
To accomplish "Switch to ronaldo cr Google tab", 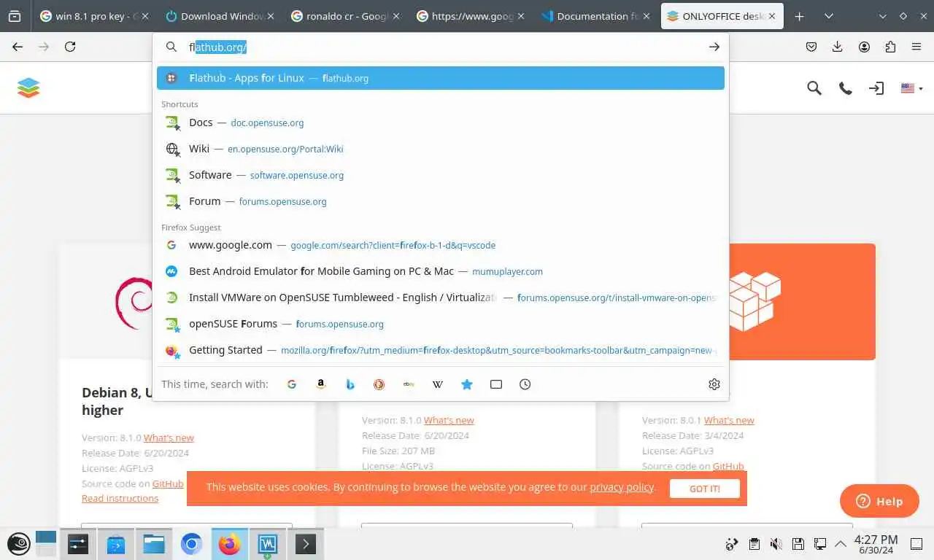I will pyautogui.click(x=345, y=16).
